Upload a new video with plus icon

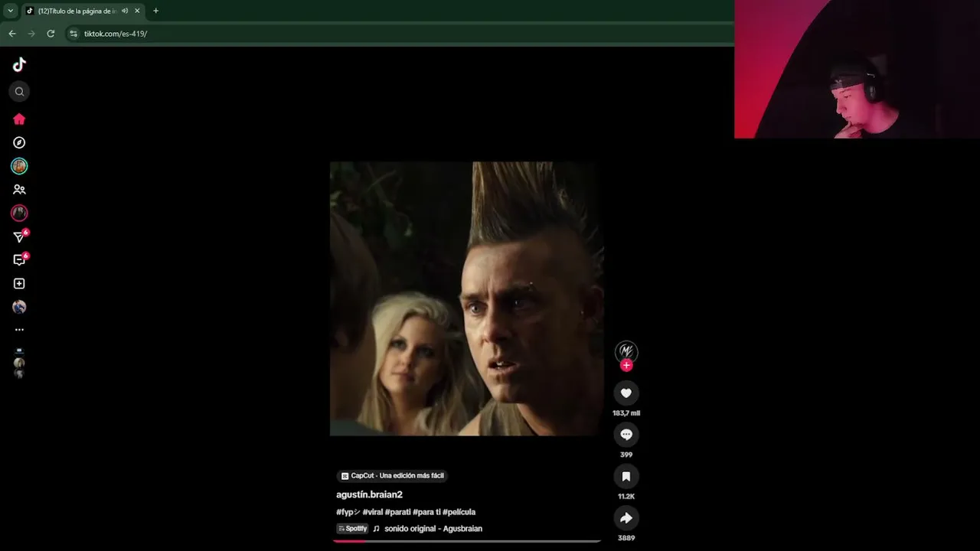(19, 283)
